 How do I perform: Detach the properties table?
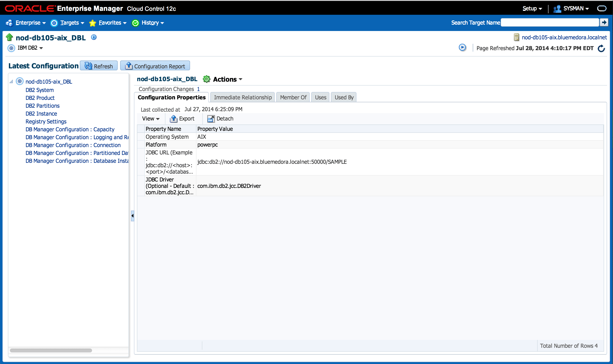click(x=220, y=119)
